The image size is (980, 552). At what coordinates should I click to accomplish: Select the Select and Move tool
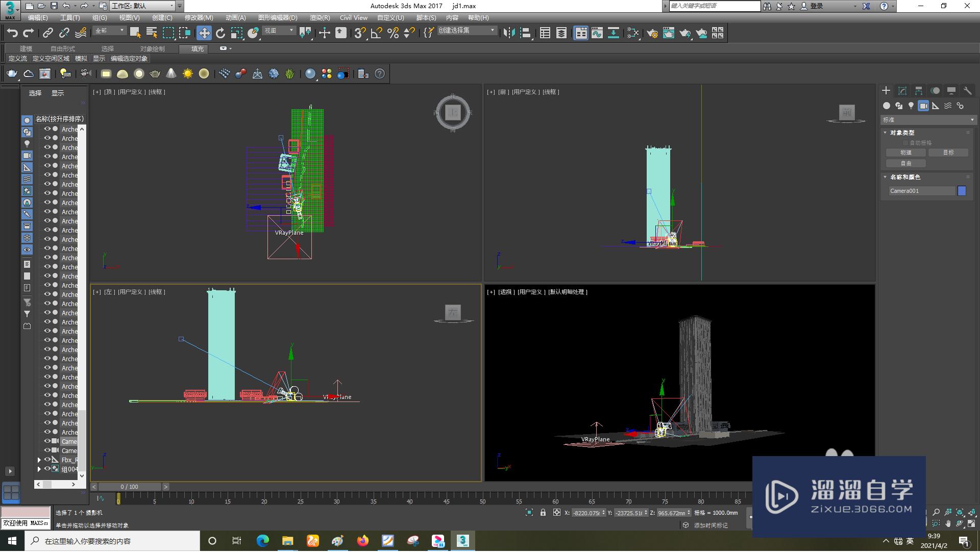(204, 33)
